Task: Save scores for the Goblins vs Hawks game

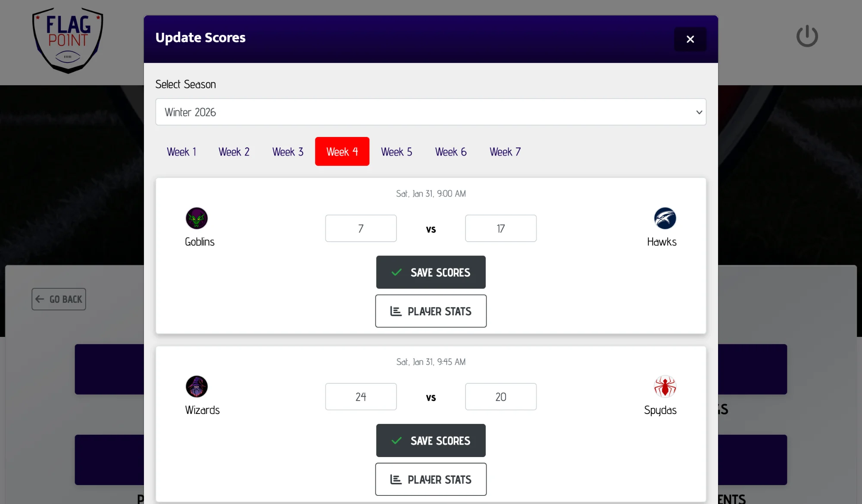Action: pyautogui.click(x=431, y=272)
